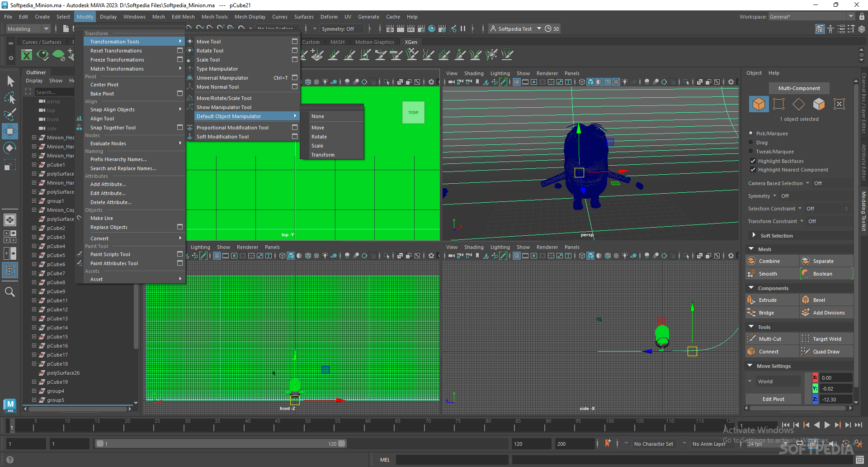
Task: Activate the Lasso select tool
Action: click(x=10, y=98)
